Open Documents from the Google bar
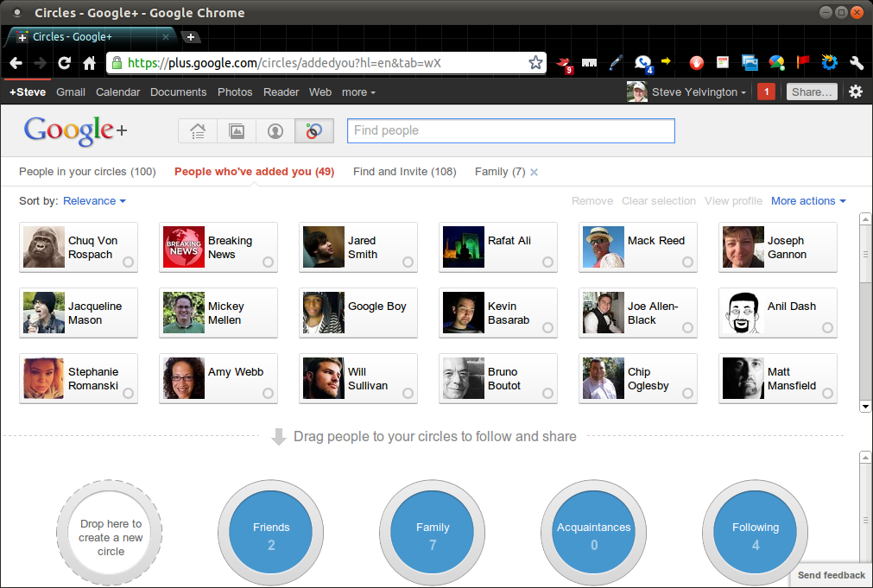873x588 pixels. pos(178,92)
